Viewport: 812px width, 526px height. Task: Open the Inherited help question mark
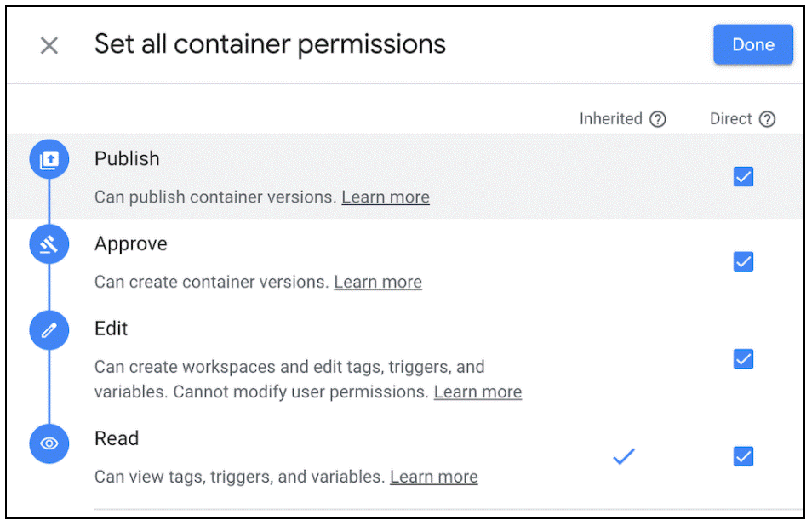coord(658,119)
